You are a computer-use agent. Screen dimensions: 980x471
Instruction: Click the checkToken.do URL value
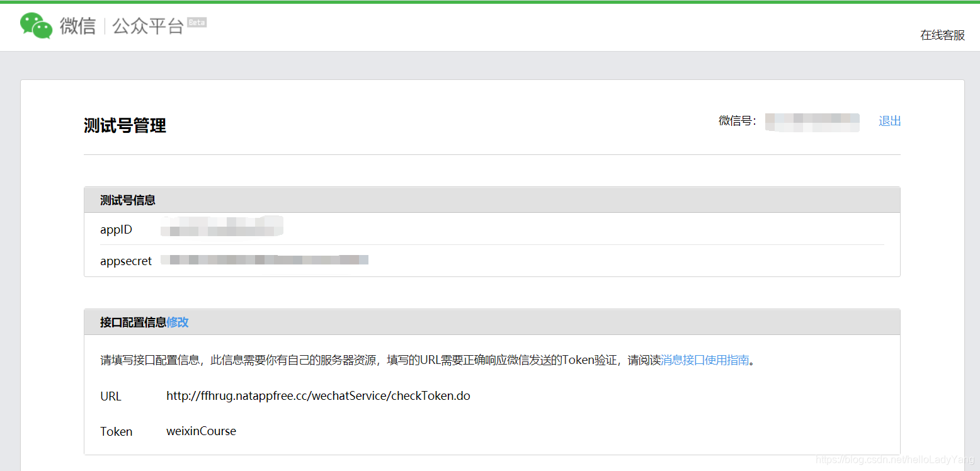(318, 396)
